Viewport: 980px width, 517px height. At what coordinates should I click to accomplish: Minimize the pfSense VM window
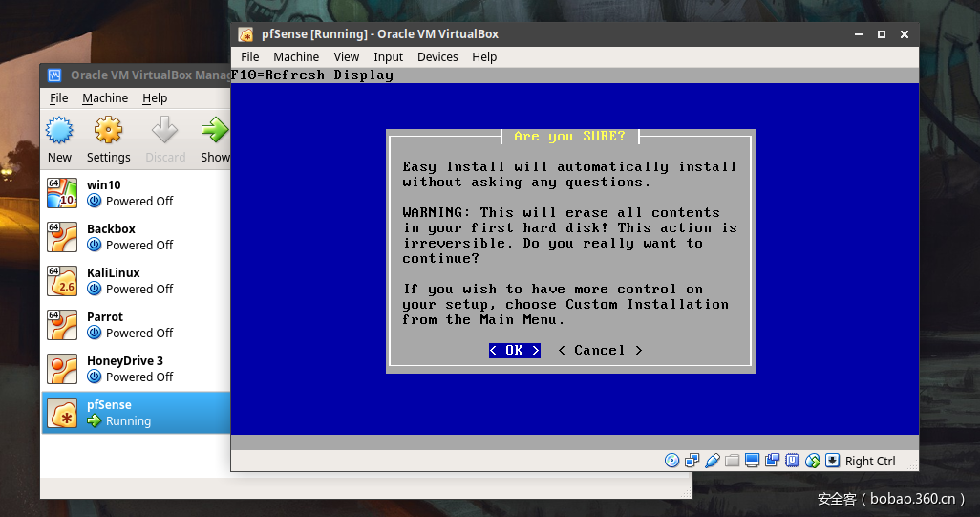(859, 34)
